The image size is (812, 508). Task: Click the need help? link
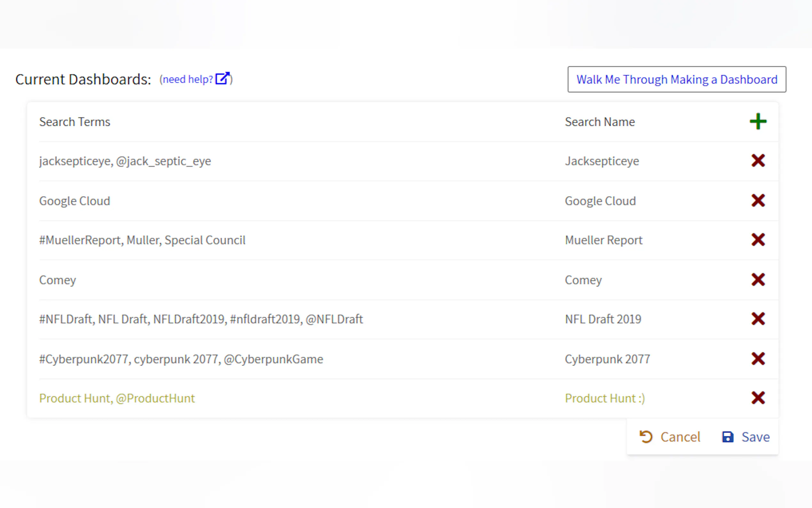(x=188, y=79)
